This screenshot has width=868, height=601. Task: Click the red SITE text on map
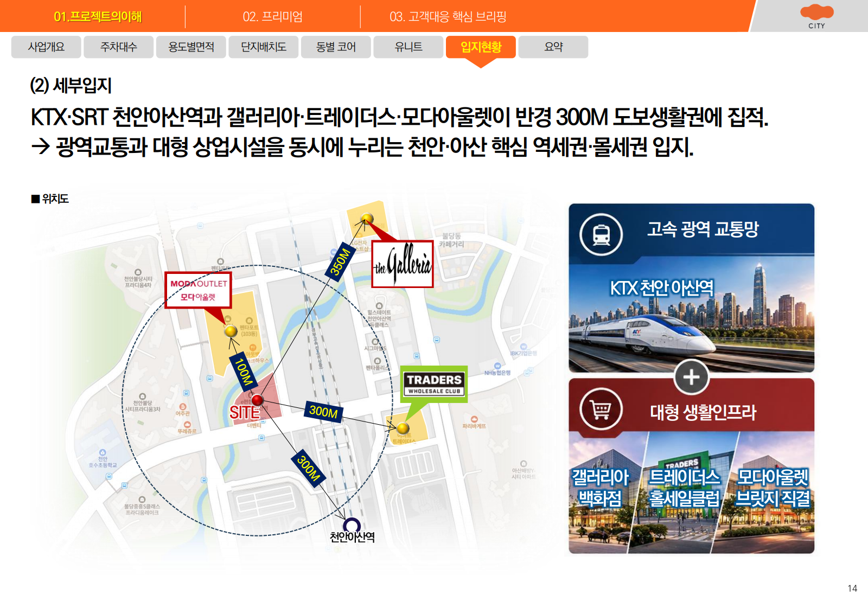tap(245, 413)
